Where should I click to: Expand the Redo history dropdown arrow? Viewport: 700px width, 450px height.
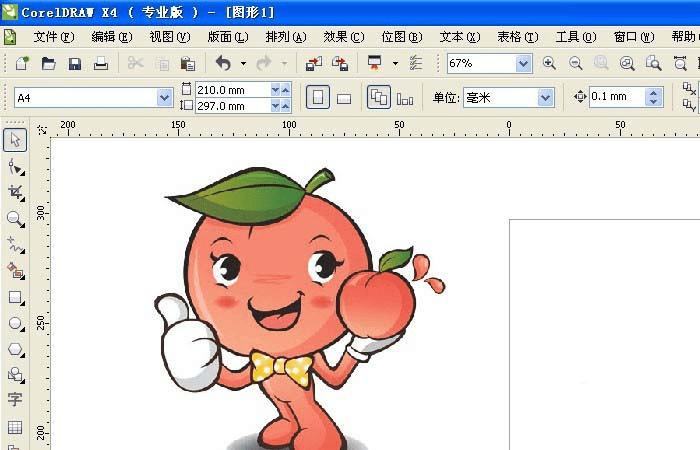click(284, 64)
